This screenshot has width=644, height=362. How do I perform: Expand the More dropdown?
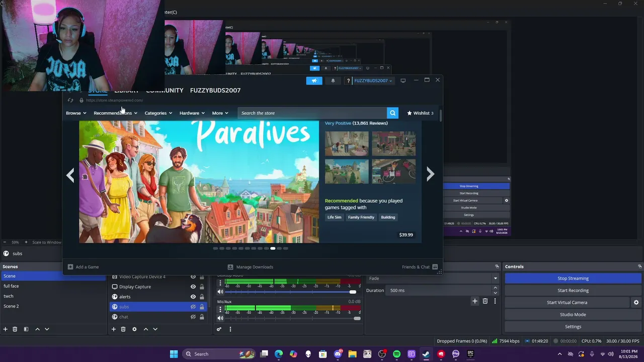220,113
